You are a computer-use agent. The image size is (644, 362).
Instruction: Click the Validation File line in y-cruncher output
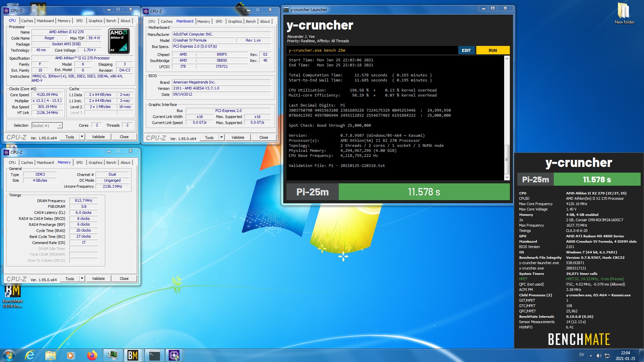click(x=337, y=166)
